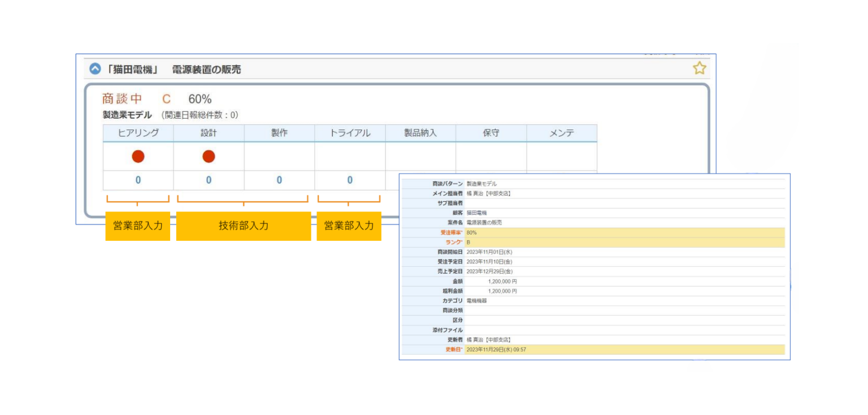Click the 粗利金額 value 1,200,000 円

[502, 291]
